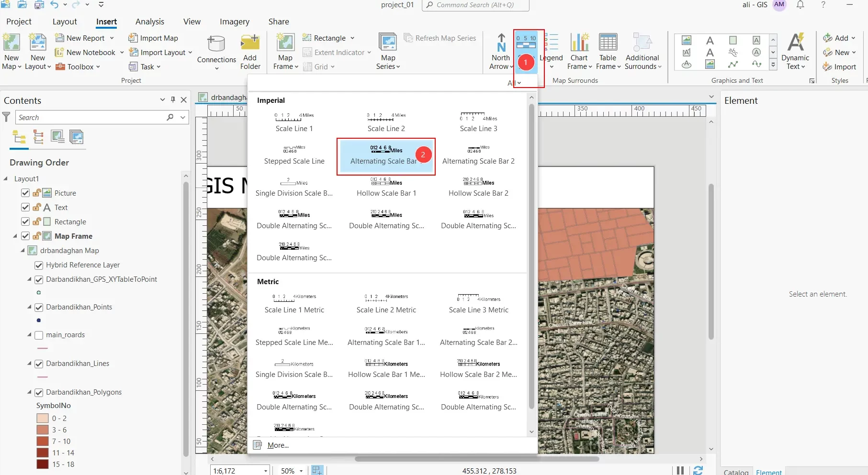Viewport: 868px width, 475px height.
Task: Expand the Add styles dropdown
Action: [x=853, y=38]
